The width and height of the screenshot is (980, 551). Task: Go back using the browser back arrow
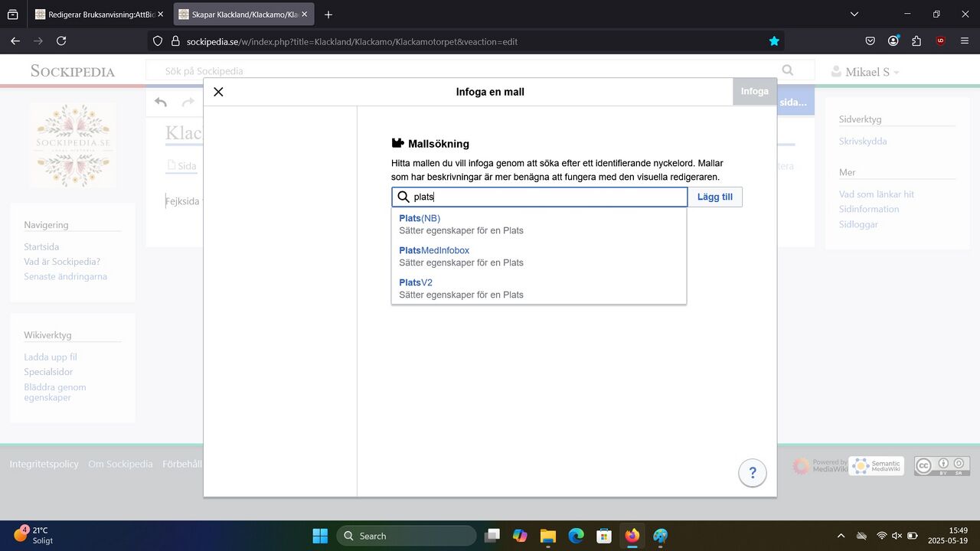(x=15, y=41)
